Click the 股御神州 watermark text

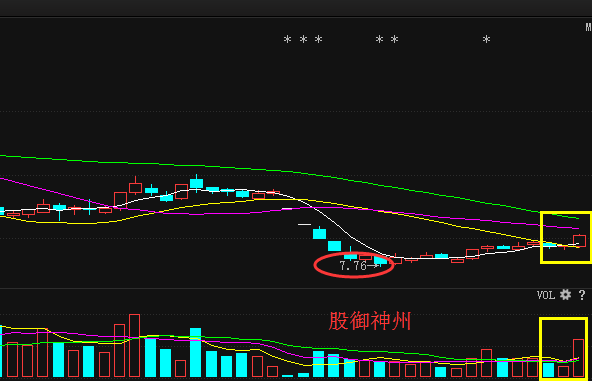click(370, 321)
